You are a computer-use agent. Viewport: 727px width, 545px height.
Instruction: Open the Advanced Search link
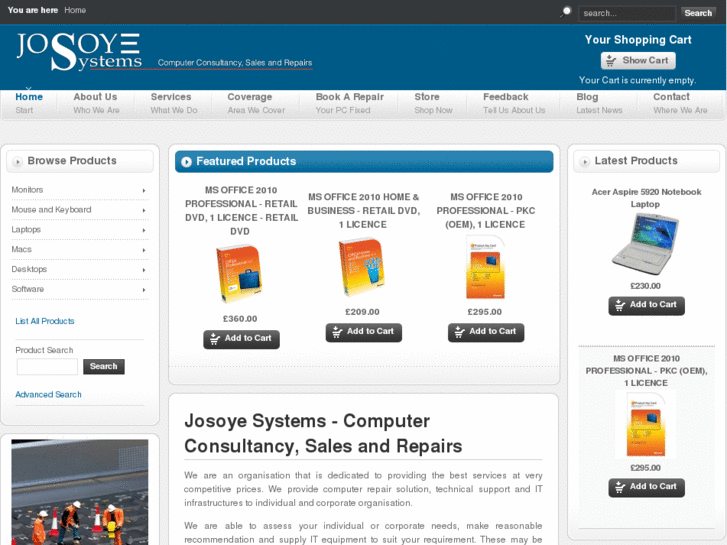48,394
